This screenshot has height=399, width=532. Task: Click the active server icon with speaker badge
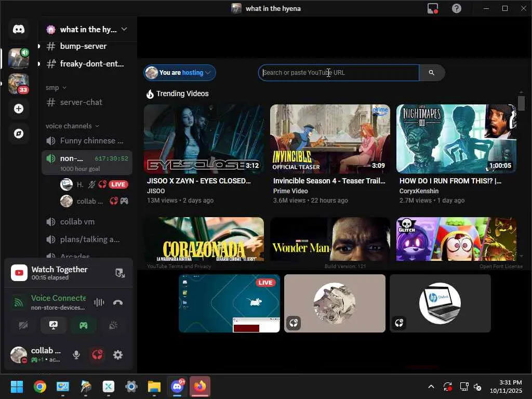19,58
